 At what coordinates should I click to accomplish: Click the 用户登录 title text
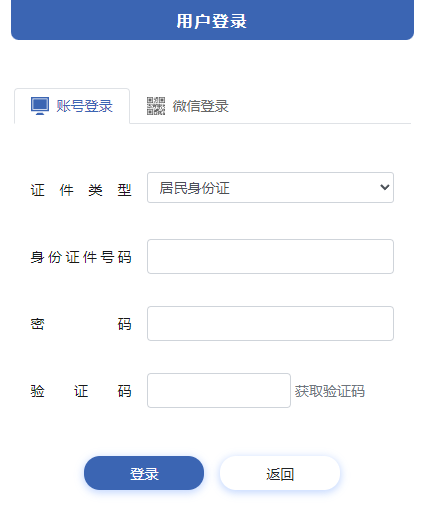[212, 21]
